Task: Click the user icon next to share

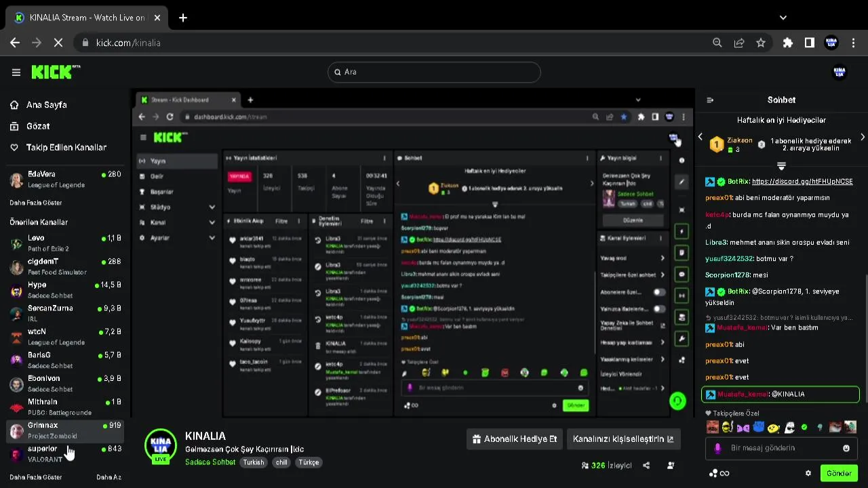Action: point(671,466)
